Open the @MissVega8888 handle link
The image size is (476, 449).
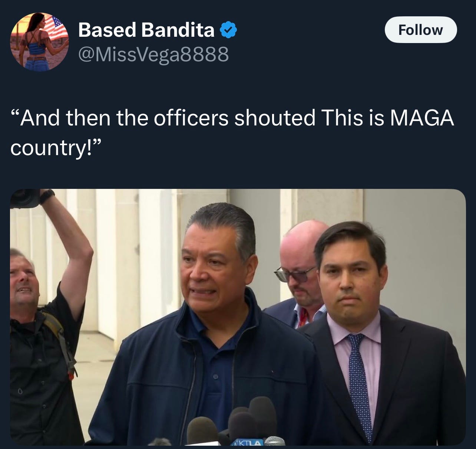(153, 55)
